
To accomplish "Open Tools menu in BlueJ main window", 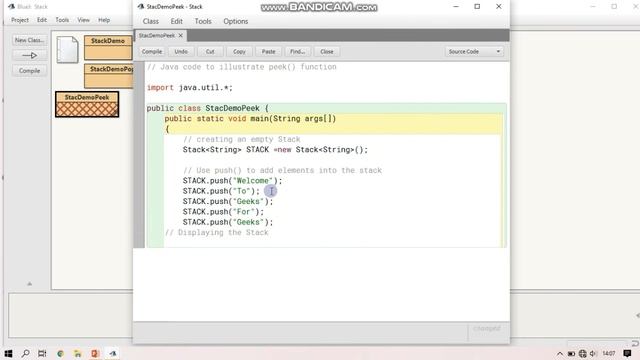I will point(62,20).
